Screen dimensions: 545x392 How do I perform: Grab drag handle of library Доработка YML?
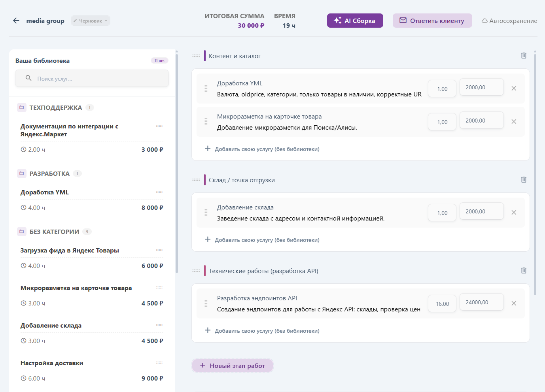pos(159,192)
